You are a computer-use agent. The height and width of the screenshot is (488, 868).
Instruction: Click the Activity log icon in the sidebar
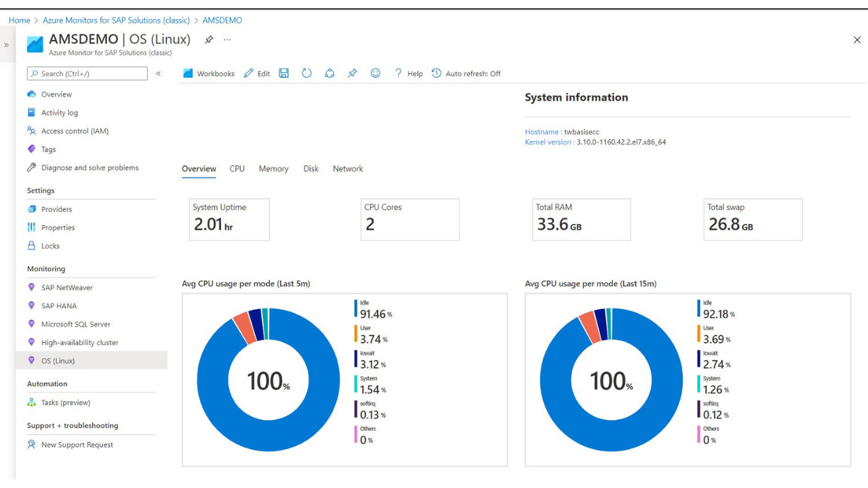(31, 113)
